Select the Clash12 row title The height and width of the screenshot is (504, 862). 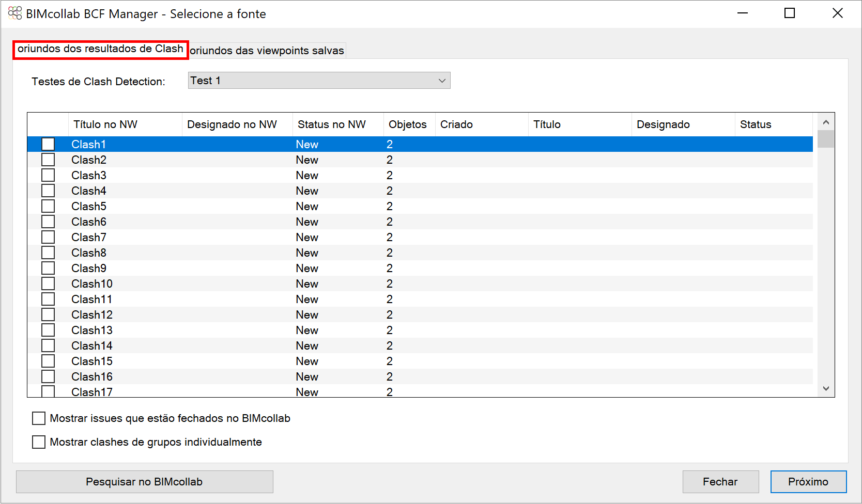92,315
